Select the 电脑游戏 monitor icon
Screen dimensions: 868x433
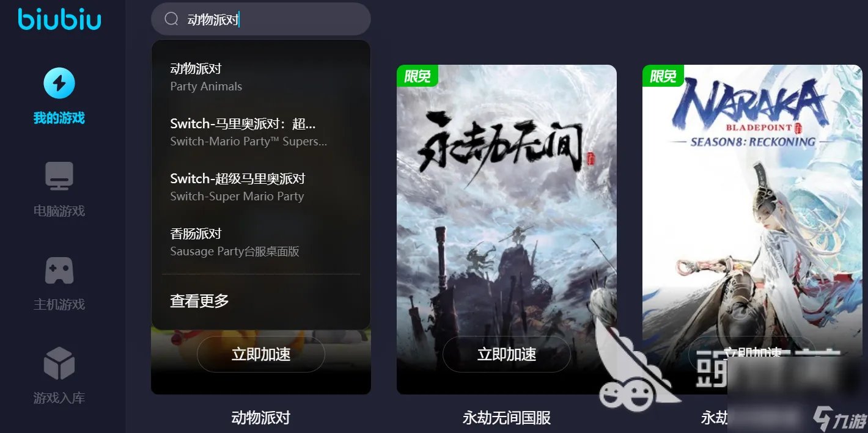pyautogui.click(x=59, y=176)
